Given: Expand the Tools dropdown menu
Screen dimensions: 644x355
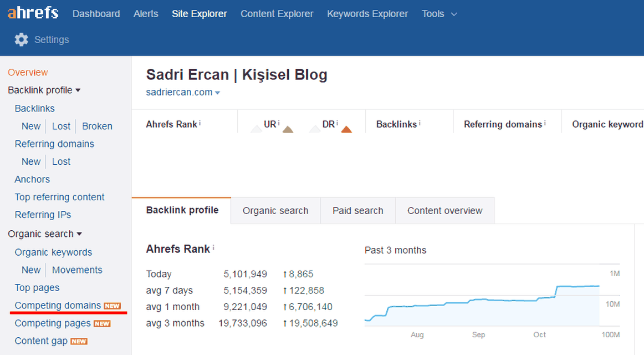Looking at the screenshot, I should click(439, 13).
